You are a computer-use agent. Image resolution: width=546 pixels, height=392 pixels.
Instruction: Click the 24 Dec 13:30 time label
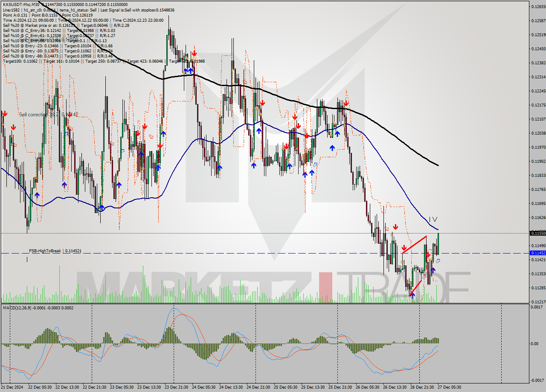(x=231, y=387)
